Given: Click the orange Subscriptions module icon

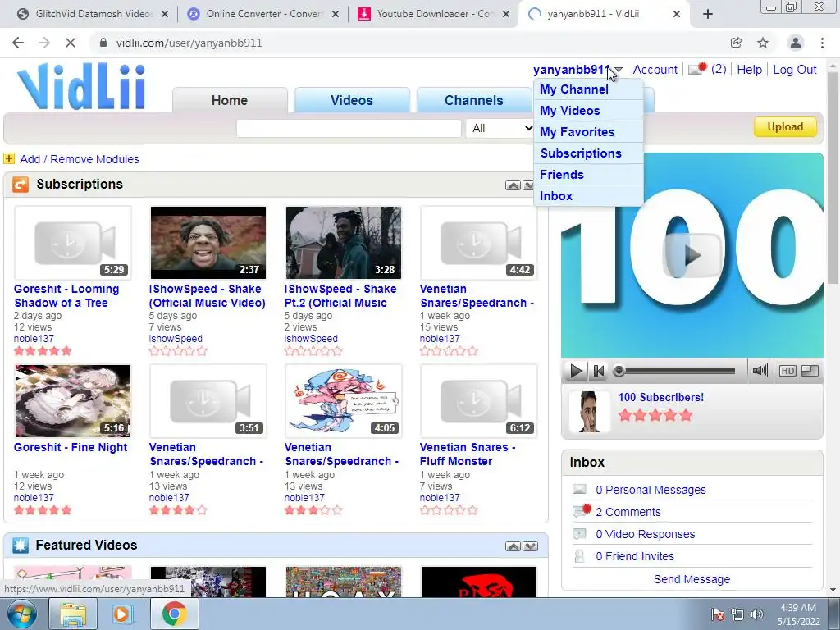Looking at the screenshot, I should pyautogui.click(x=21, y=185).
